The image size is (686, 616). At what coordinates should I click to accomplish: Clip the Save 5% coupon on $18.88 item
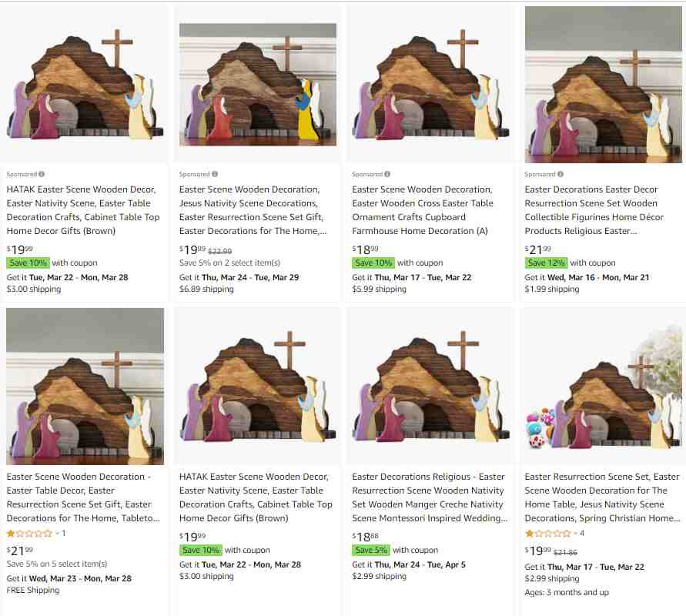pyautogui.click(x=371, y=550)
